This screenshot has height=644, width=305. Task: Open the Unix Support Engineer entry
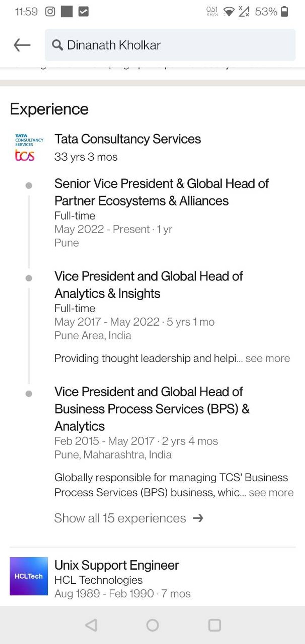click(117, 565)
